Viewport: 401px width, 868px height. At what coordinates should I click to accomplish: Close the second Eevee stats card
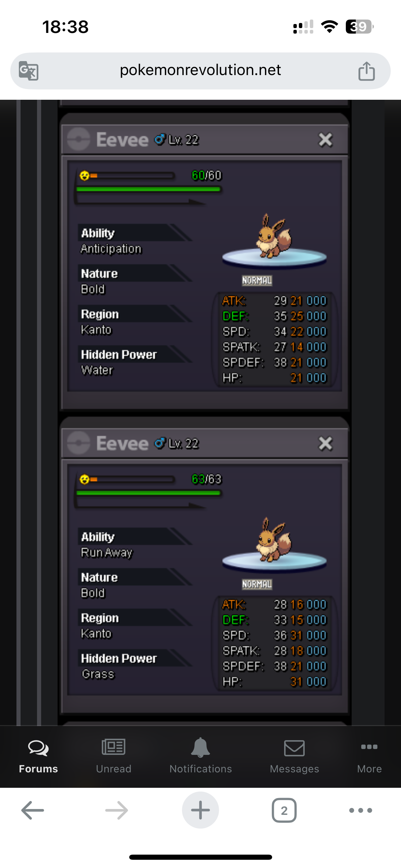click(x=325, y=443)
